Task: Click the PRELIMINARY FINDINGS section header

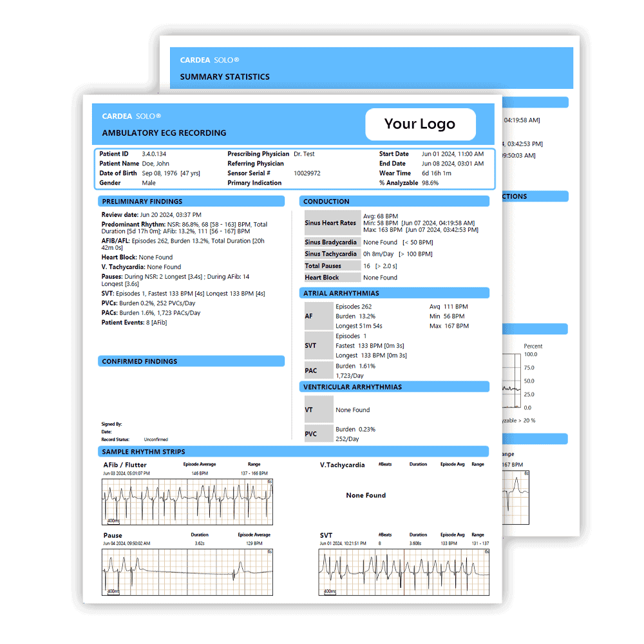Action: pyautogui.click(x=191, y=201)
